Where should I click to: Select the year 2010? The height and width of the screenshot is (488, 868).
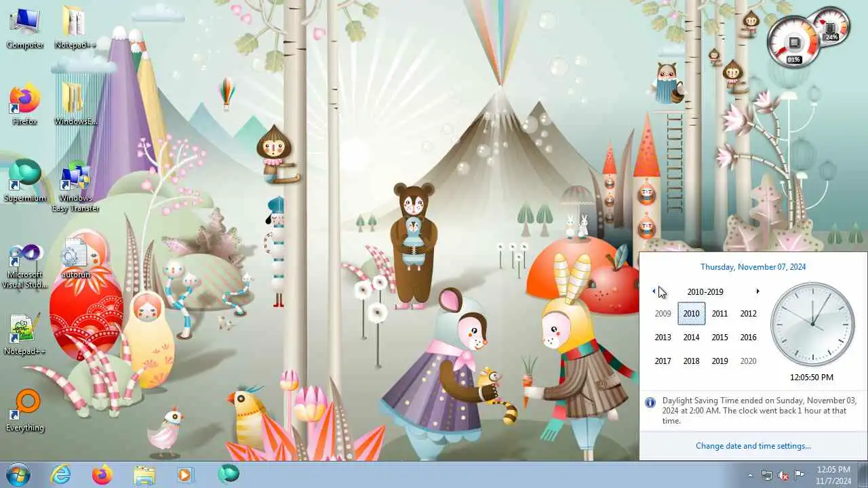[x=692, y=314]
